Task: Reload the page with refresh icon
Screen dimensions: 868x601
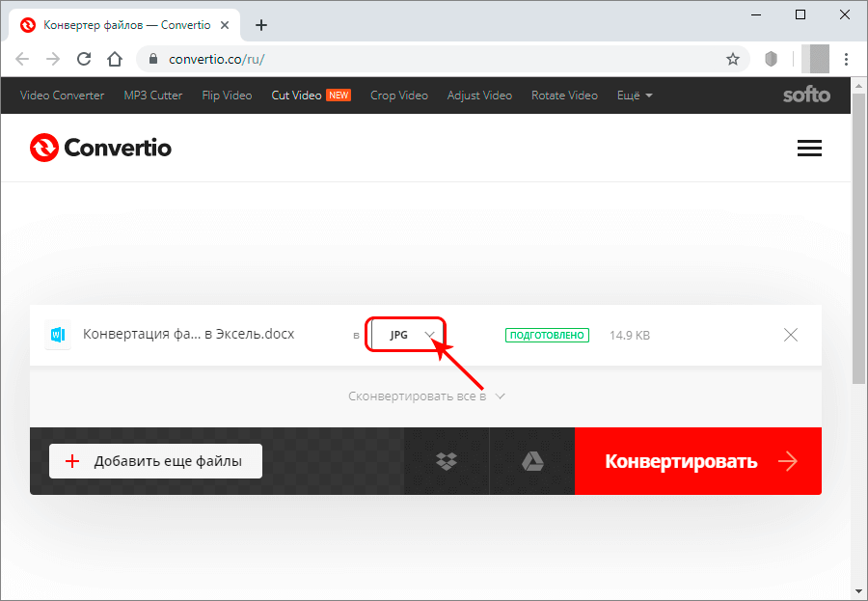Action: (x=84, y=59)
